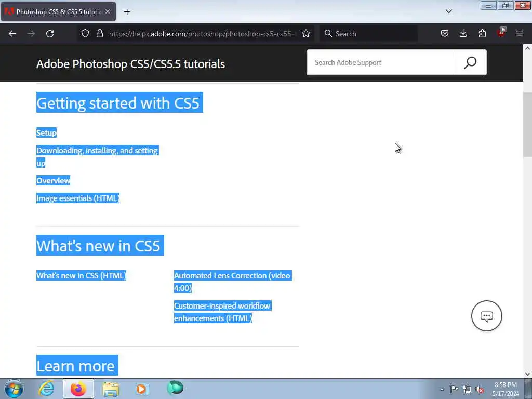The image size is (532, 399).
Task: Click the forward navigation arrow
Action: [x=31, y=34]
